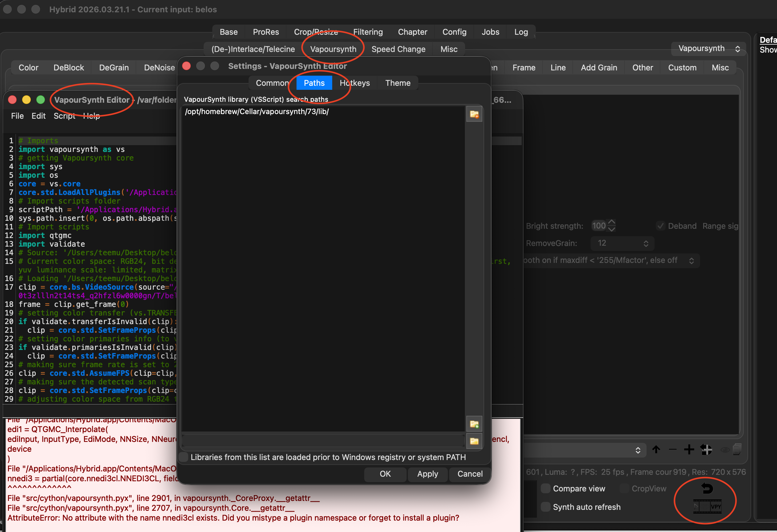
Task: Select the Add Grain filter tab
Action: (599, 68)
